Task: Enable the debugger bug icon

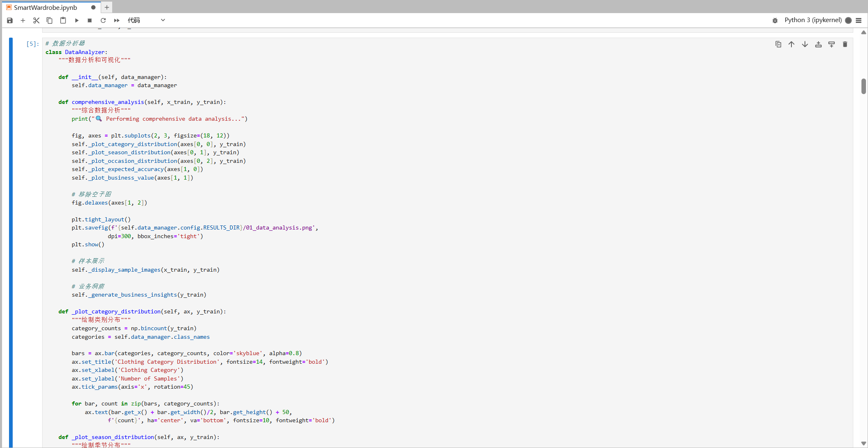Action: point(775,20)
